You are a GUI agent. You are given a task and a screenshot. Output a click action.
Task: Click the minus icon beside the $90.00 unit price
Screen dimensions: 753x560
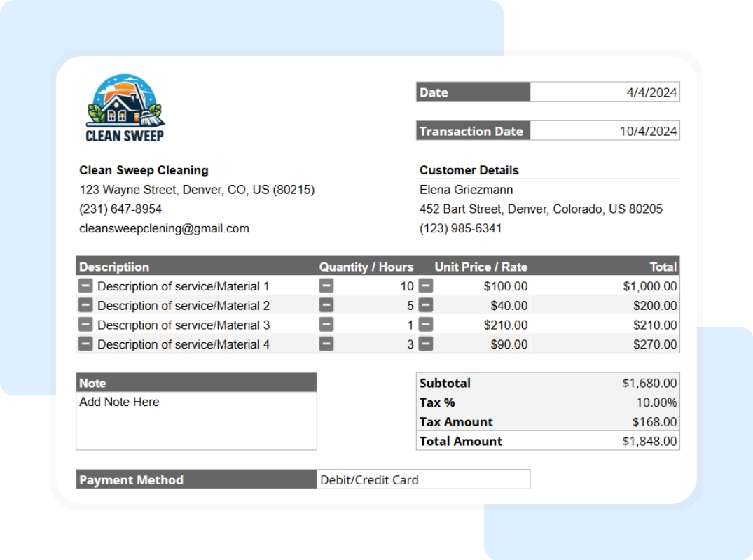[x=424, y=344]
